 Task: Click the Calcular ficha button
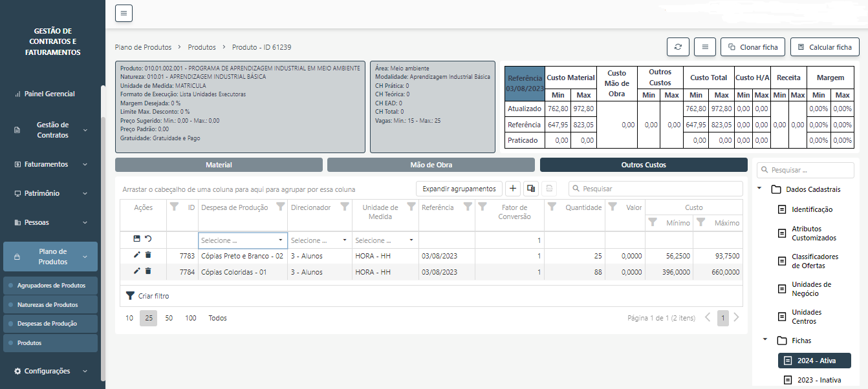pos(824,47)
